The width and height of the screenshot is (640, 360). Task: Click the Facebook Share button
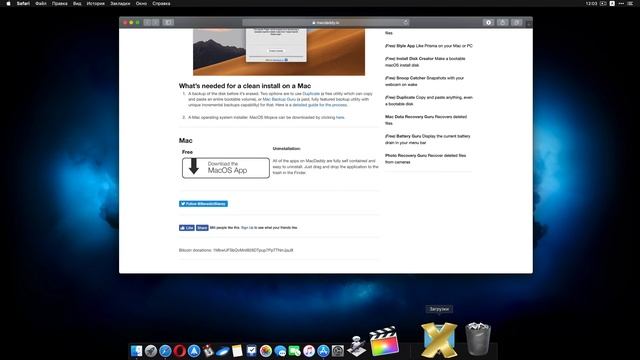point(202,228)
